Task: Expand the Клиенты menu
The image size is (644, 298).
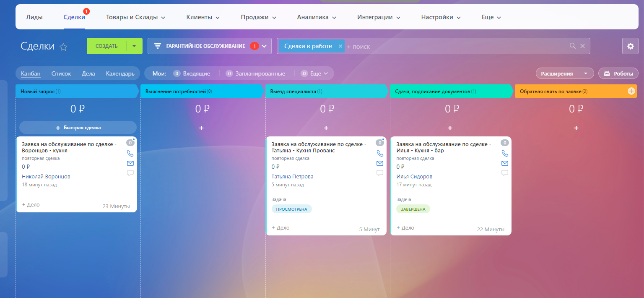Action: tap(217, 18)
